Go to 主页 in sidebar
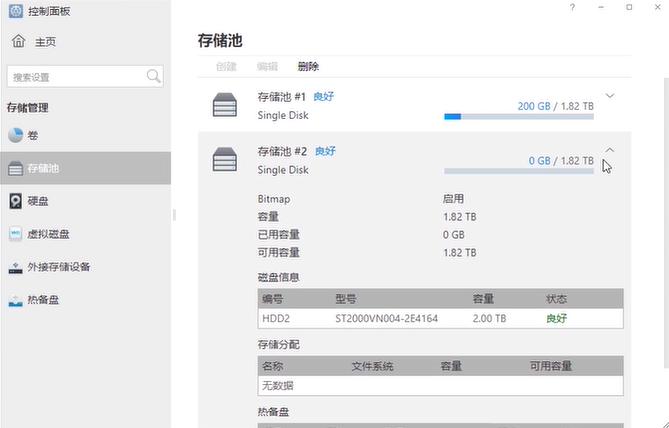This screenshot has width=669, height=428. tap(45, 42)
